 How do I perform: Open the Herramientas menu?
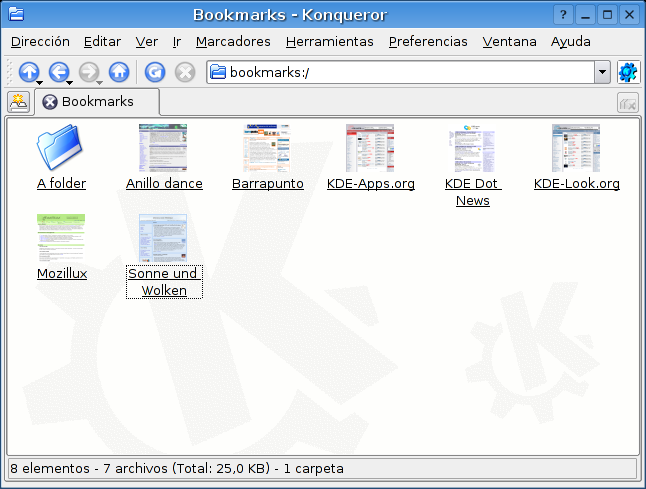(x=330, y=42)
